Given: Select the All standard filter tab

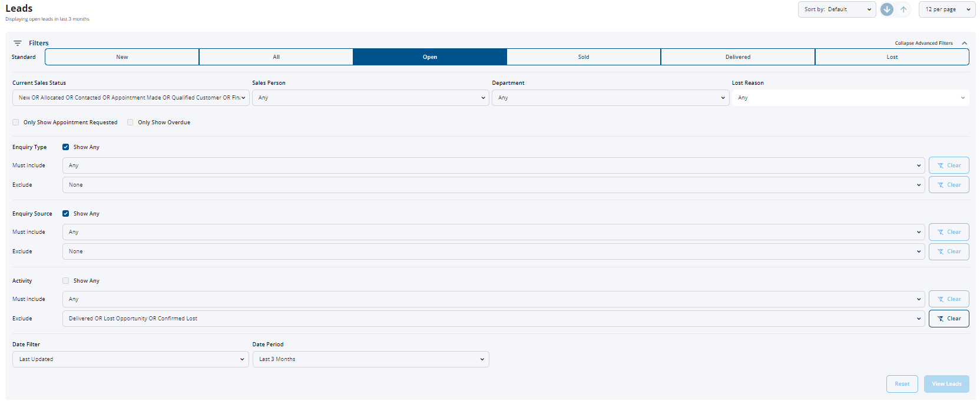Looking at the screenshot, I should [276, 57].
